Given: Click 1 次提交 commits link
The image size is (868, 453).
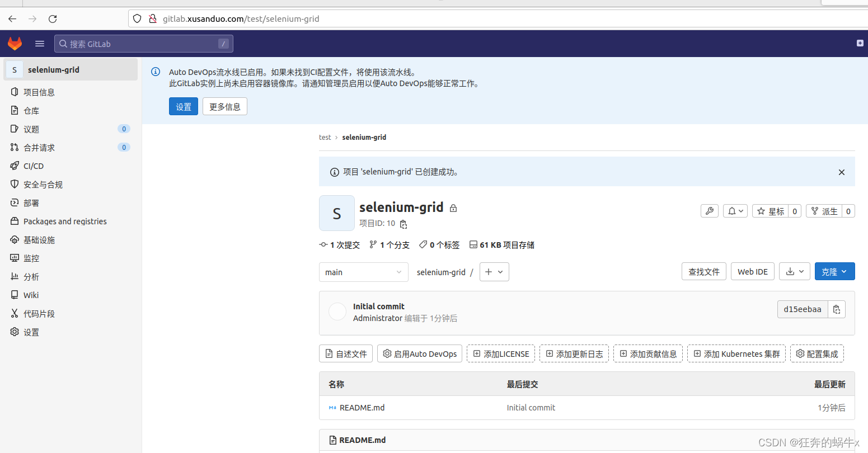Looking at the screenshot, I should 340,245.
